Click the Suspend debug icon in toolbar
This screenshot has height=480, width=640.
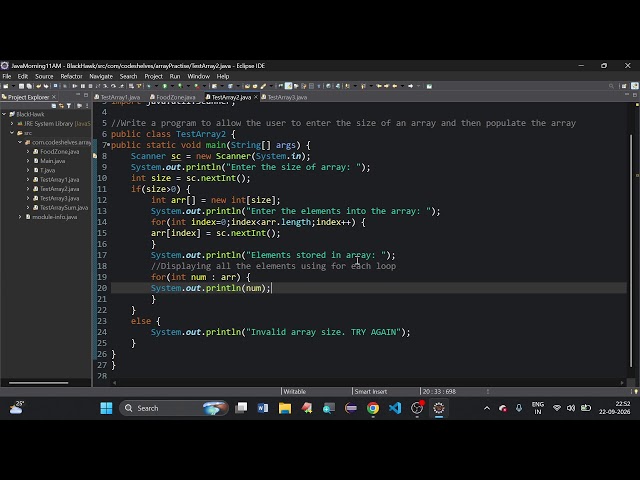pyautogui.click(x=82, y=86)
